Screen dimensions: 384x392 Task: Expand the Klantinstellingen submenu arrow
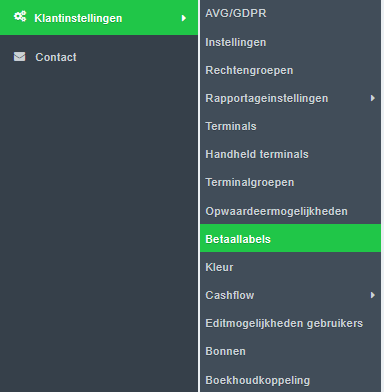click(184, 18)
